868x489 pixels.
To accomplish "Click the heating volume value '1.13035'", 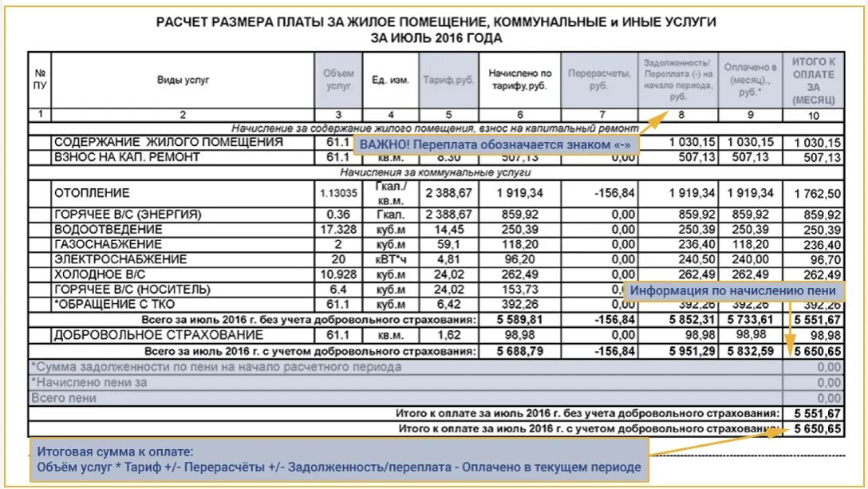I will 338,193.
